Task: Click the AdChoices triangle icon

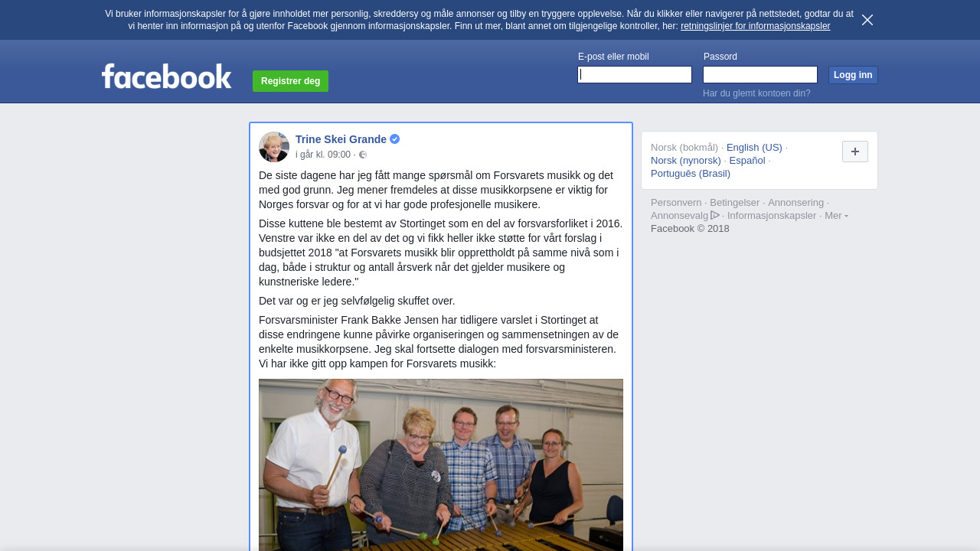Action: coord(715,215)
